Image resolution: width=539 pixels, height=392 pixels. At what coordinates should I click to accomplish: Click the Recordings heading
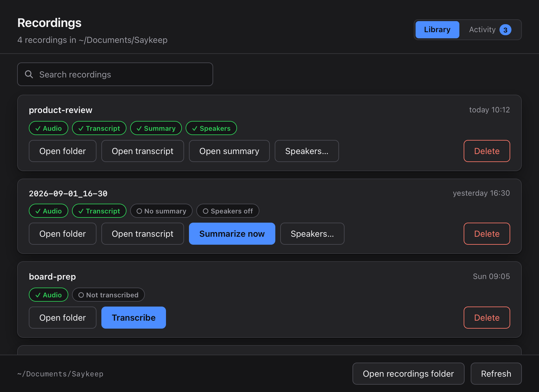tap(49, 23)
